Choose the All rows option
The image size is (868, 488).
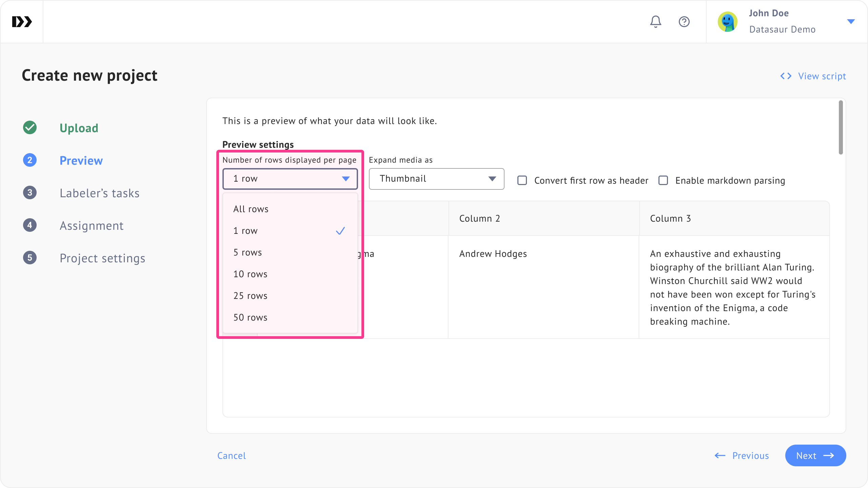click(x=251, y=209)
